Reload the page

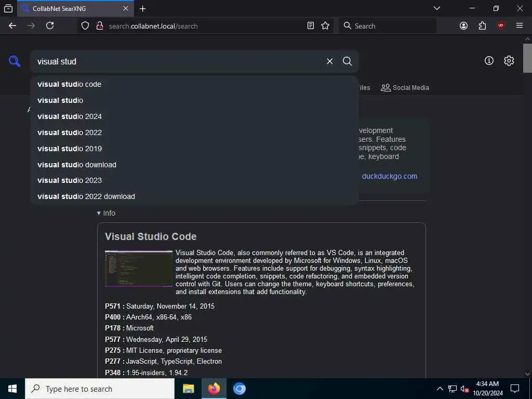(50, 26)
